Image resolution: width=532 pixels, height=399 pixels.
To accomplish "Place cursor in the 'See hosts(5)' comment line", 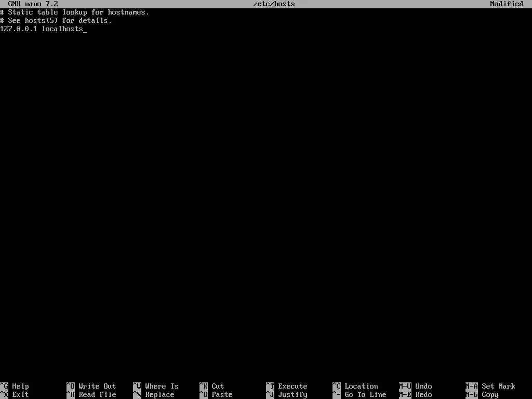I will [56, 21].
